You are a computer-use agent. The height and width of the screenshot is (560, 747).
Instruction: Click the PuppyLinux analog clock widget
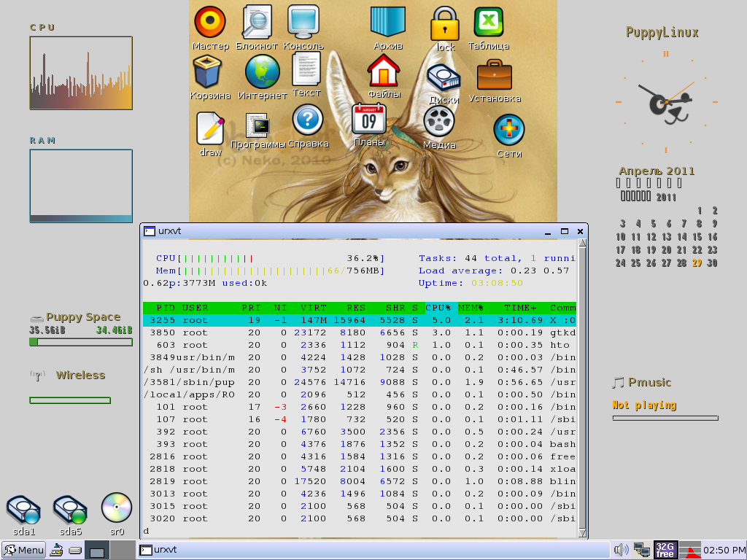click(666, 102)
